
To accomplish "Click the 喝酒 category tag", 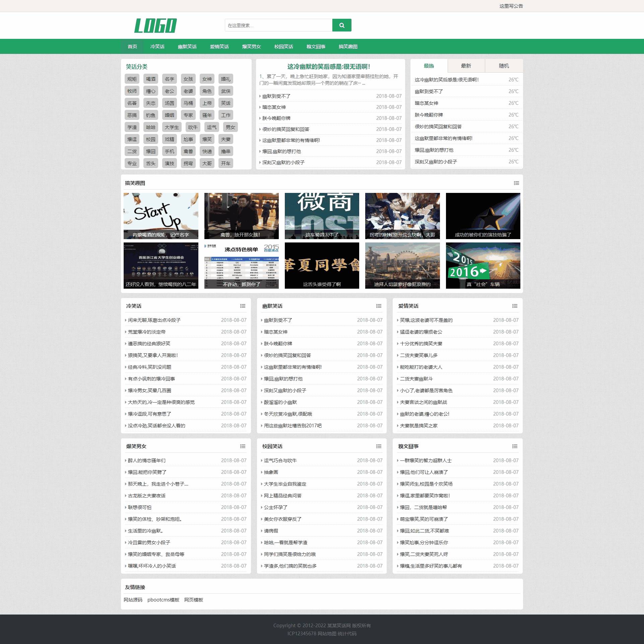I will click(151, 79).
